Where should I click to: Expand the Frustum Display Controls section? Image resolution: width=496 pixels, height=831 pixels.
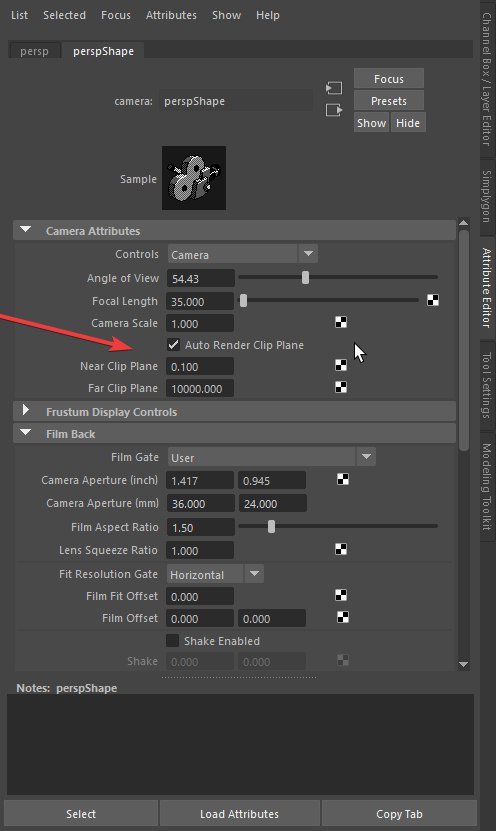pos(25,410)
